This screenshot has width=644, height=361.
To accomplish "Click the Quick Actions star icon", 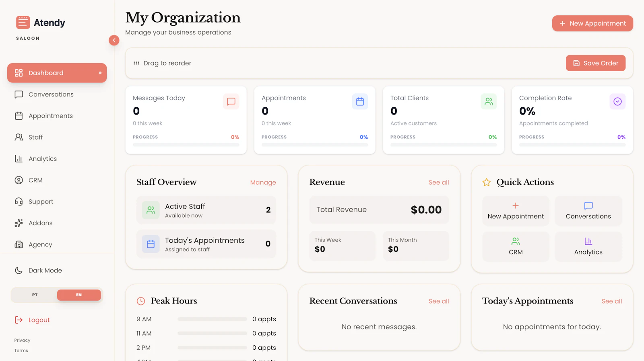I will coord(487,183).
